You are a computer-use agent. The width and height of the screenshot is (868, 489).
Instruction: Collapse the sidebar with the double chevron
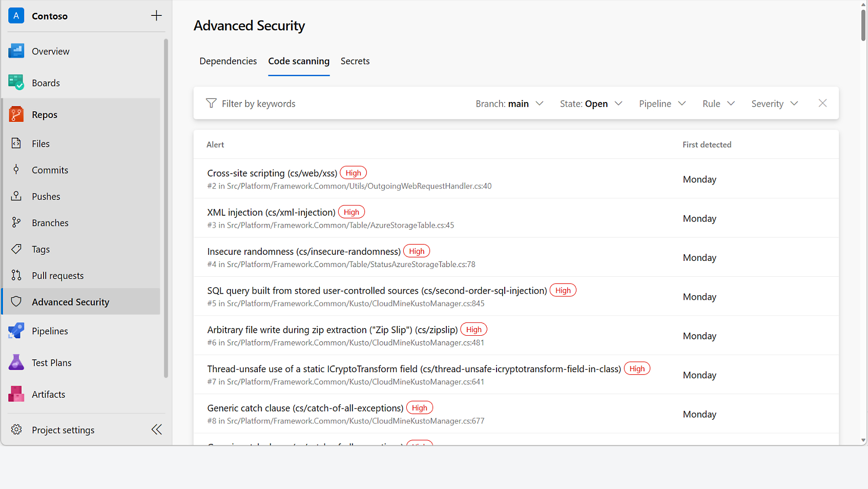[x=156, y=430]
